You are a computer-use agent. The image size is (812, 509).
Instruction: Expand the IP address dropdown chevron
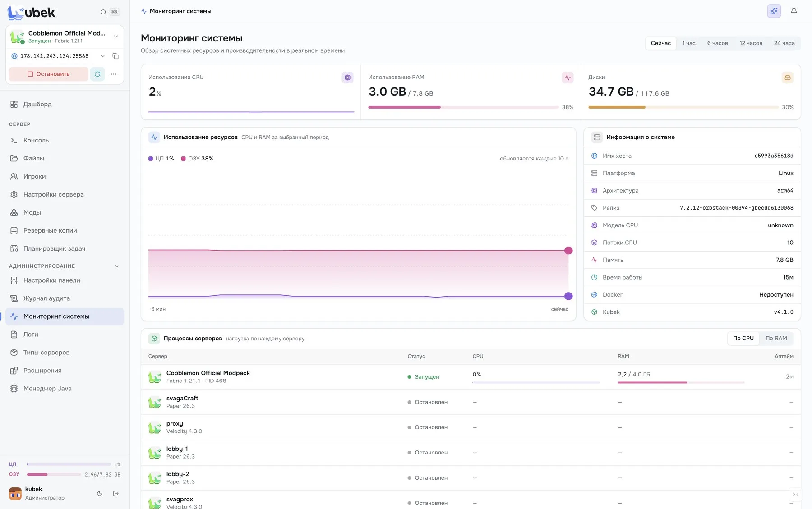pyautogui.click(x=103, y=56)
